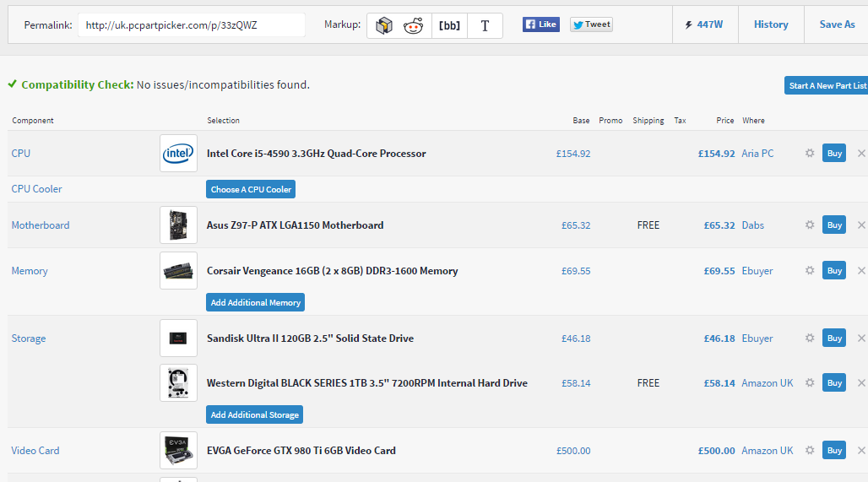Open the History menu

(x=771, y=24)
